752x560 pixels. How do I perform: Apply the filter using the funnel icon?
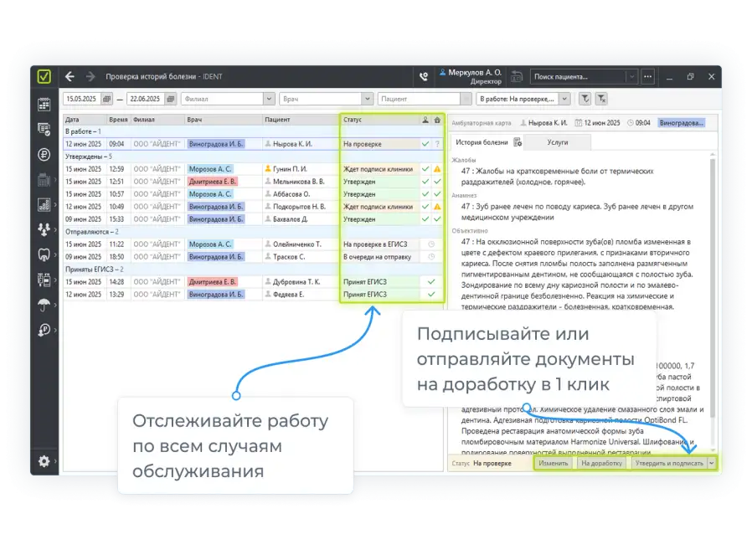coord(585,99)
